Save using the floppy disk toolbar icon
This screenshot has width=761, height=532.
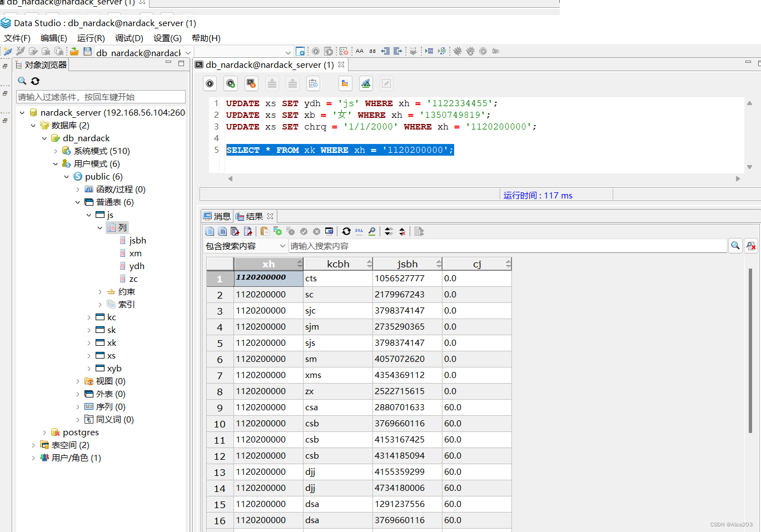click(x=87, y=51)
